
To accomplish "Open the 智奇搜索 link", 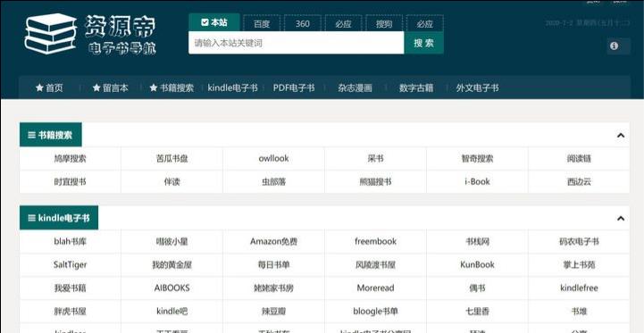I will coord(477,159).
